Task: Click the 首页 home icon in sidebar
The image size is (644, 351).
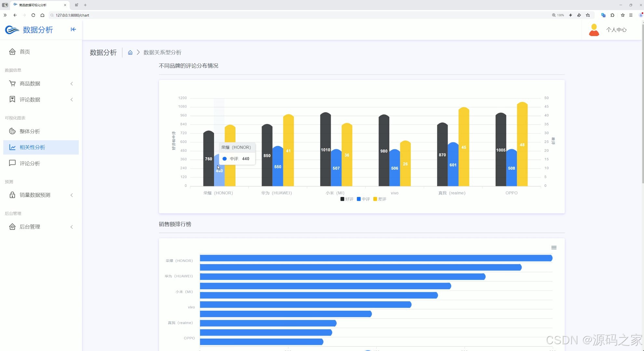Action: [x=12, y=52]
